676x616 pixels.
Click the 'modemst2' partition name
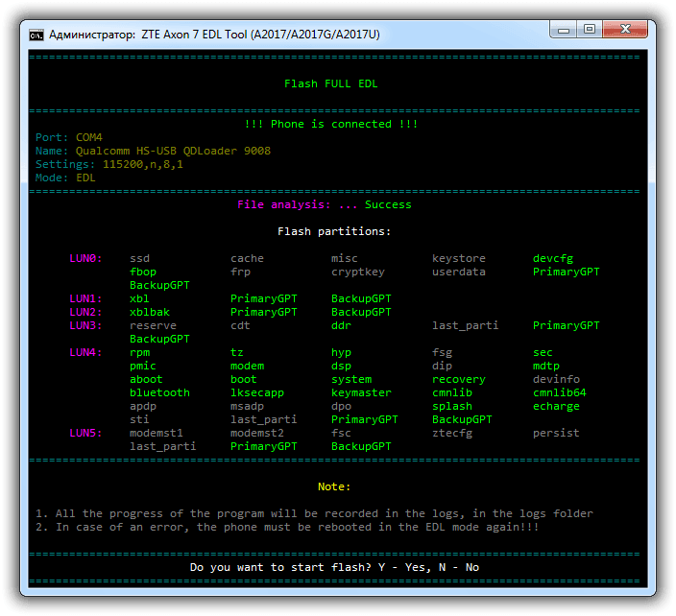pyautogui.click(x=257, y=433)
